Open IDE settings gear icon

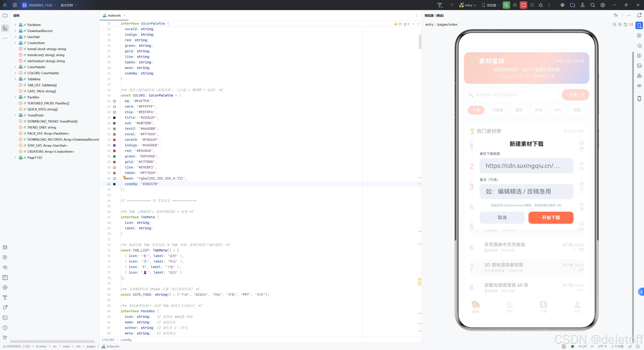coord(603,5)
